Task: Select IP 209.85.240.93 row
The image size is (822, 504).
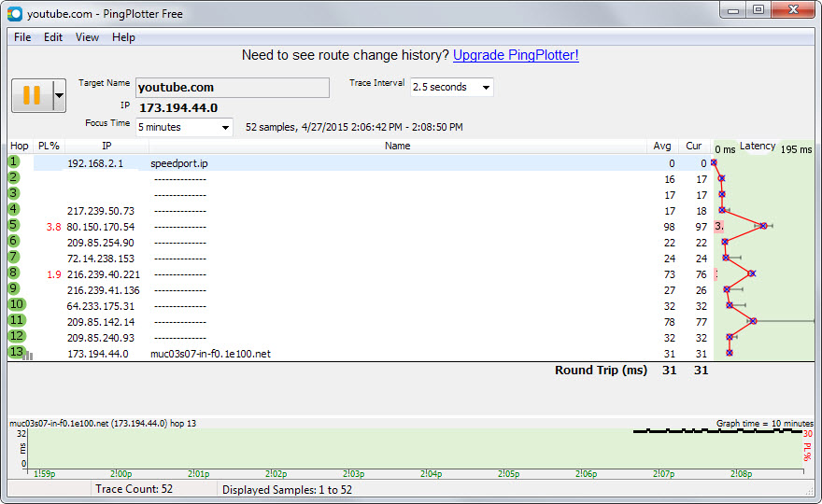Action: (101, 338)
